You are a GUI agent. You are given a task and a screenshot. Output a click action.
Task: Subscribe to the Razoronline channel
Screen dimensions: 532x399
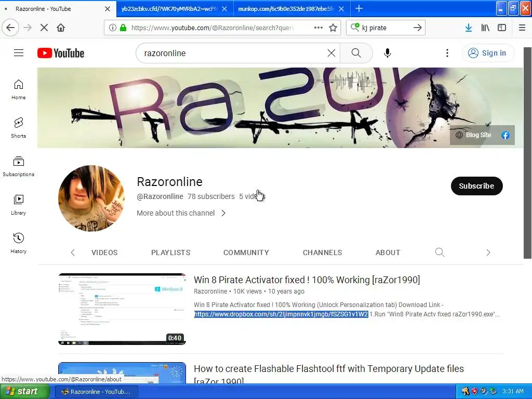click(x=477, y=186)
